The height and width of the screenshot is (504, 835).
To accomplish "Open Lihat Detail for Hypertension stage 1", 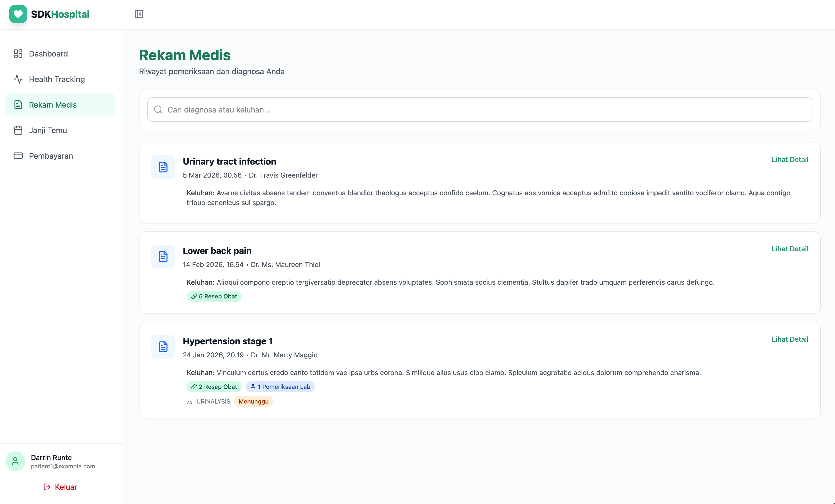I will [x=790, y=339].
